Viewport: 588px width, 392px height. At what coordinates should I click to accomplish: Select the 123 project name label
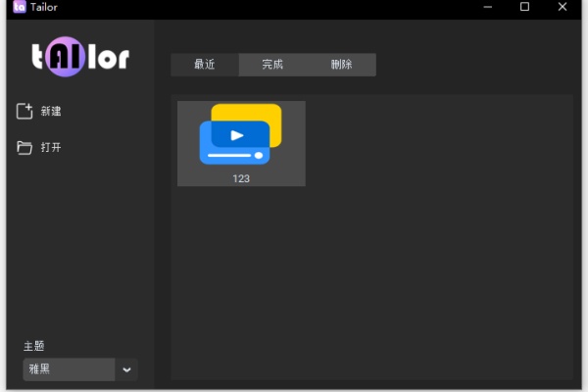[241, 178]
